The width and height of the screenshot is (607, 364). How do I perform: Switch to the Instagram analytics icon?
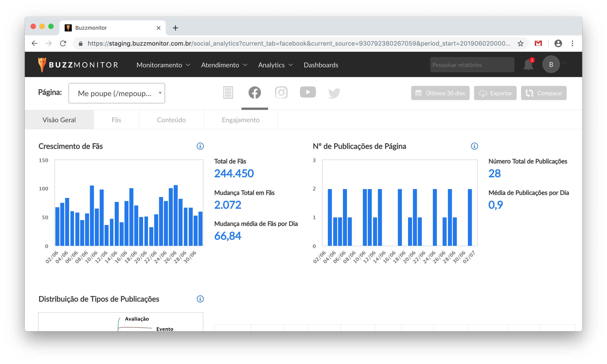pyautogui.click(x=281, y=93)
